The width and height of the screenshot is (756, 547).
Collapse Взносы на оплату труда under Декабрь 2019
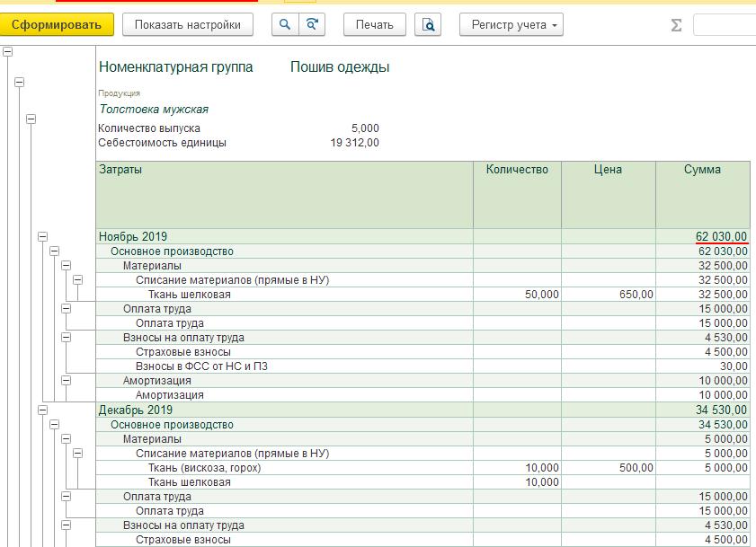pos(66,525)
